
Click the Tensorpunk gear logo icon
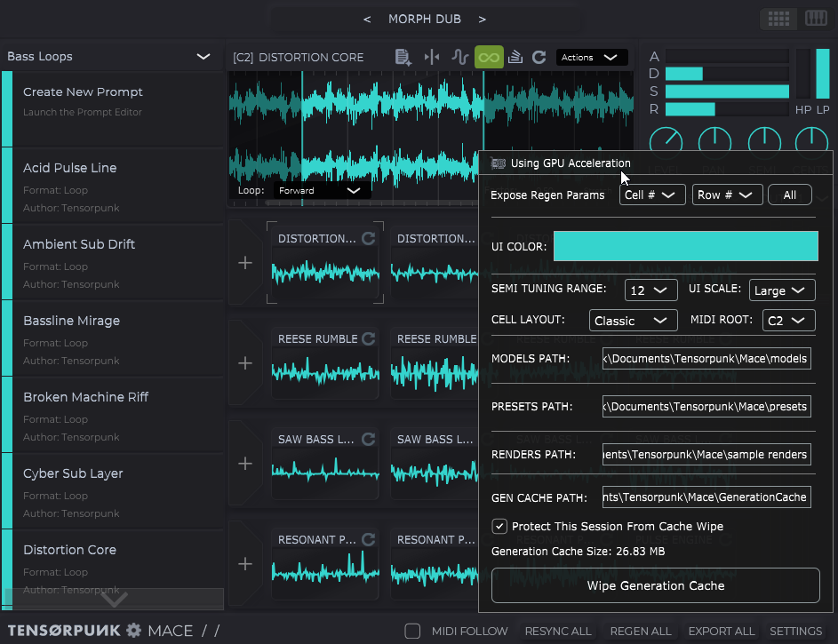(133, 631)
